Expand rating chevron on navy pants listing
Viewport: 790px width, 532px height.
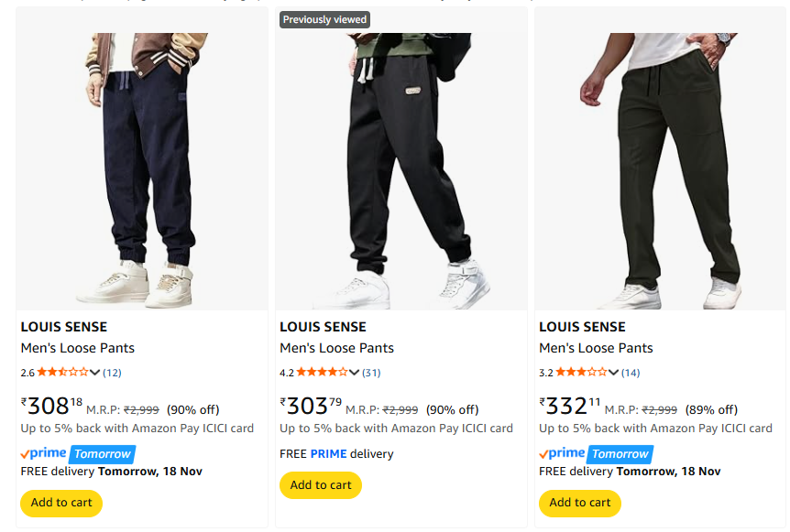click(x=95, y=372)
